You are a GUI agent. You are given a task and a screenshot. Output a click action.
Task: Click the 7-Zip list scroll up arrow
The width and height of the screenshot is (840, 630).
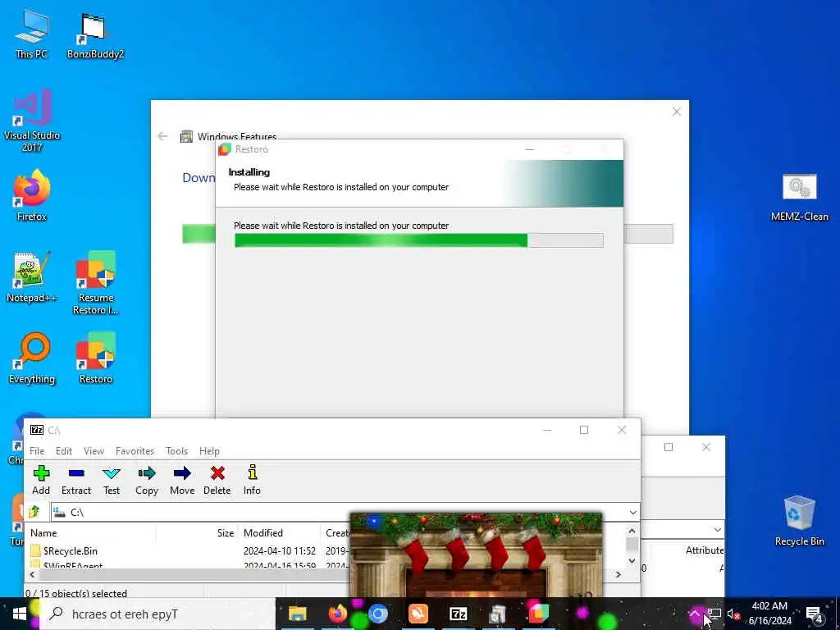point(632,531)
